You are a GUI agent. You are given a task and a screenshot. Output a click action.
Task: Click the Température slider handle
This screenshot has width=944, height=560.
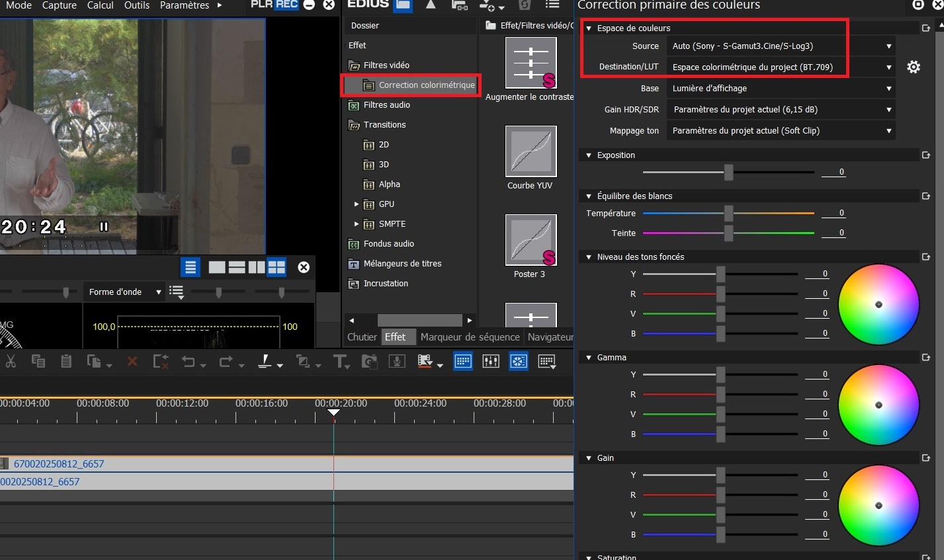(728, 213)
